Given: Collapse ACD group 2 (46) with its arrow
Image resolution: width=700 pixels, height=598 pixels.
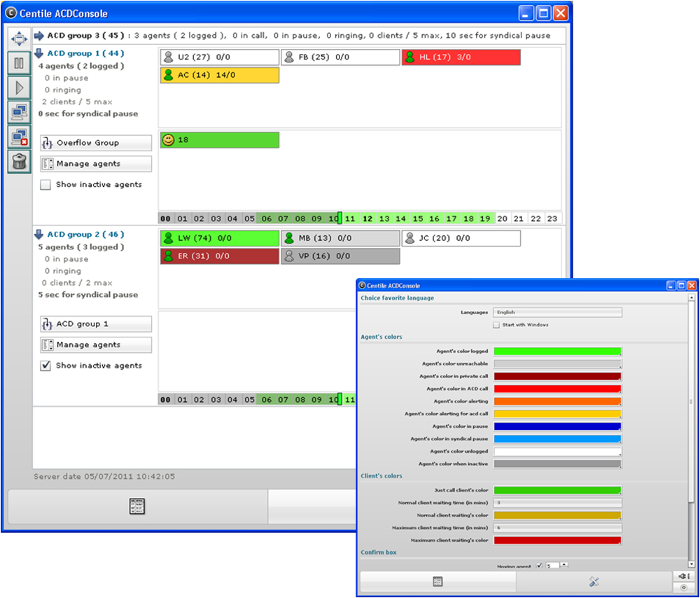Looking at the screenshot, I should 38,234.
